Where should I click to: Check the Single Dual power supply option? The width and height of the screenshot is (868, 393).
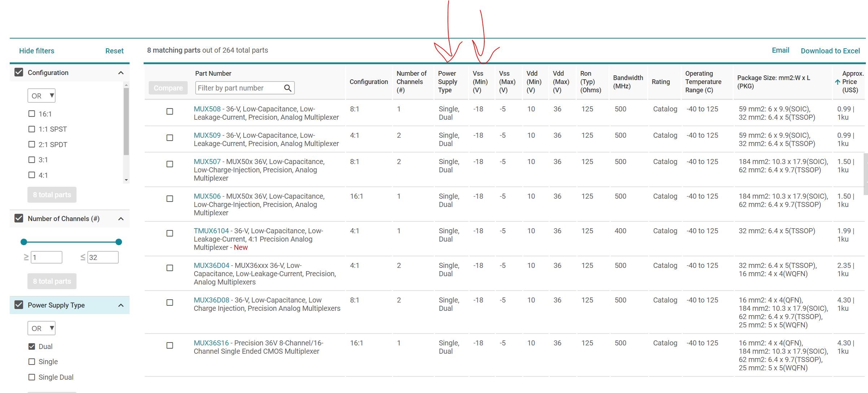tap(32, 377)
